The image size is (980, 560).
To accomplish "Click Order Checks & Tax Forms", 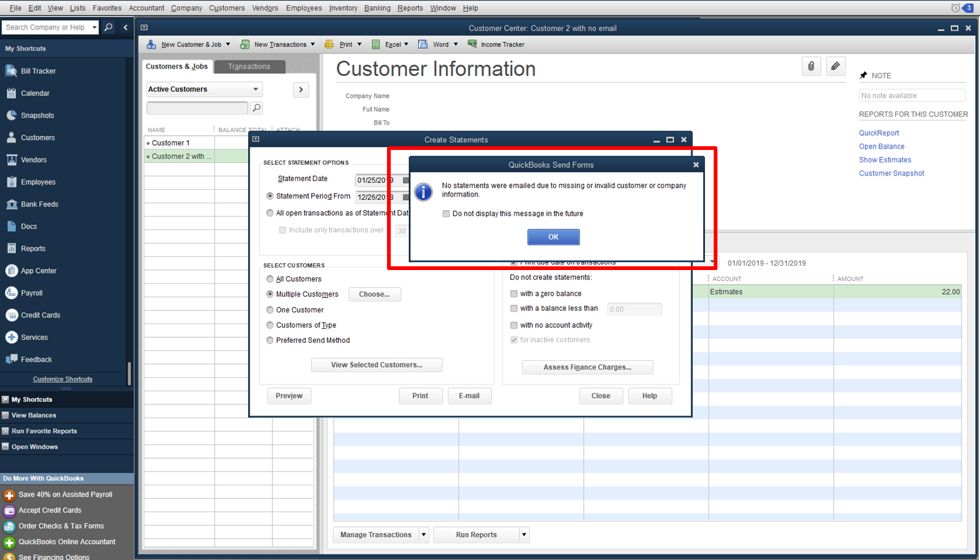I will [61, 526].
